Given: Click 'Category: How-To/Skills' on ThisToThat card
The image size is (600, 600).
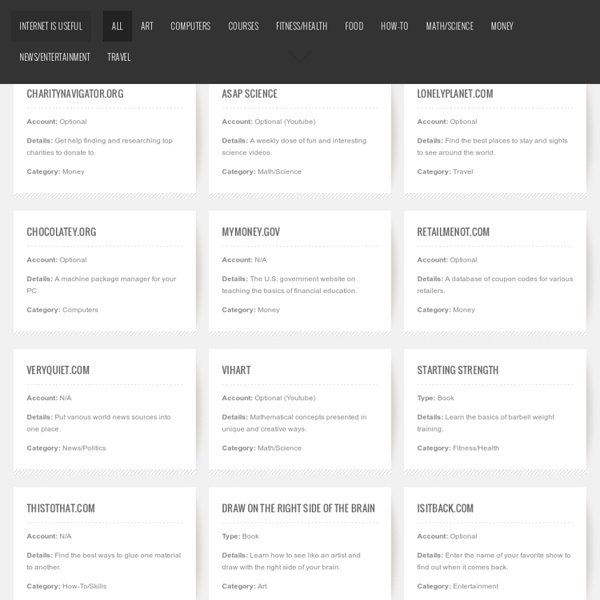Looking at the screenshot, I should tap(67, 586).
